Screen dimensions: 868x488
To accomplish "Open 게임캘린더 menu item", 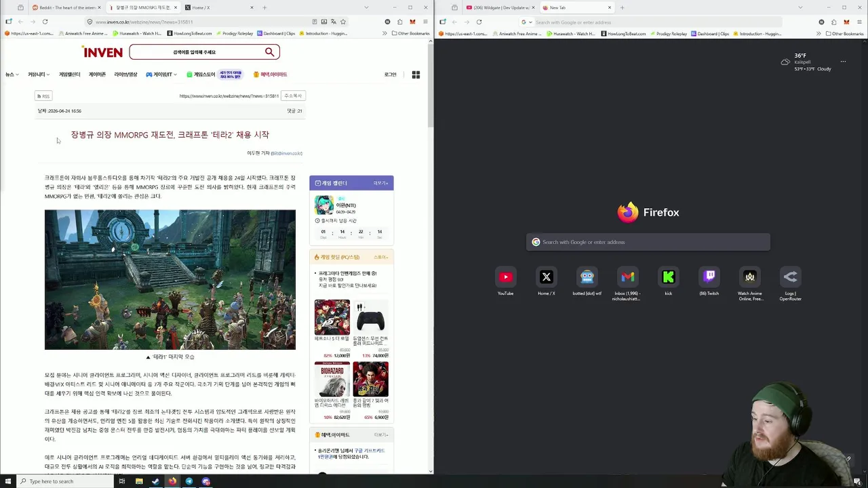I will click(69, 75).
